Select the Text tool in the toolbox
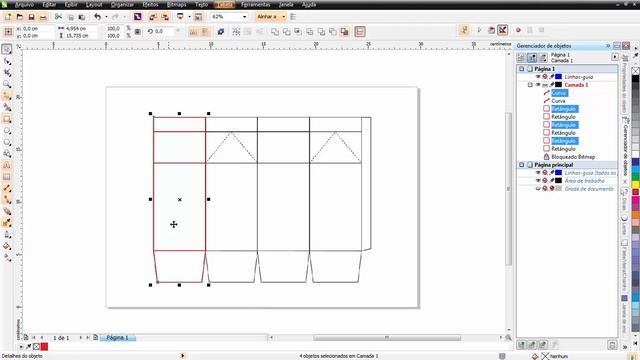The height and width of the screenshot is (360, 640). [x=7, y=166]
